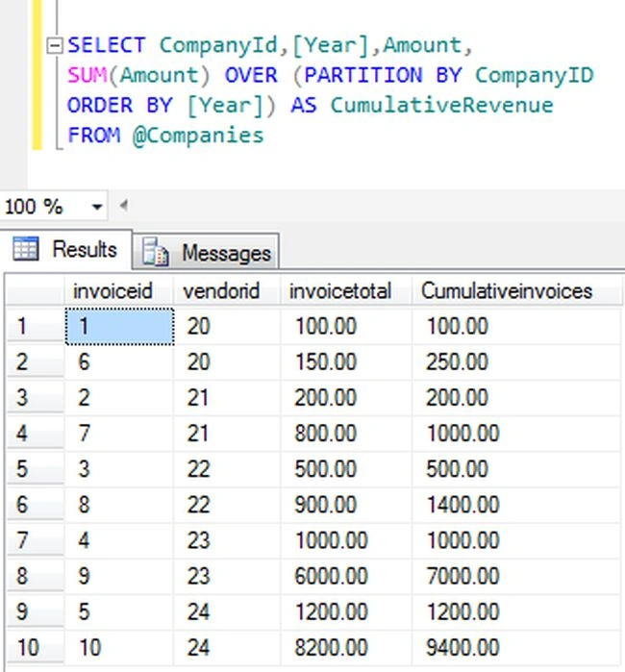This screenshot has width=625, height=672.
Task: Click Cumulativeinvoices cell 7000.00
Action: [x=516, y=576]
